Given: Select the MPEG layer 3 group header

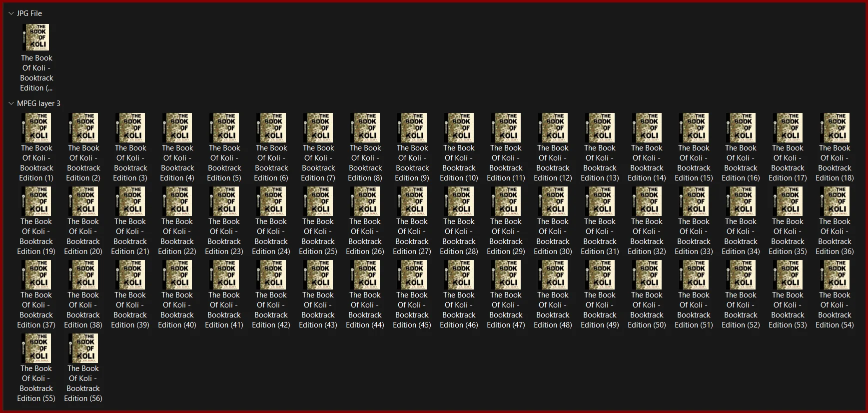Looking at the screenshot, I should [x=38, y=103].
